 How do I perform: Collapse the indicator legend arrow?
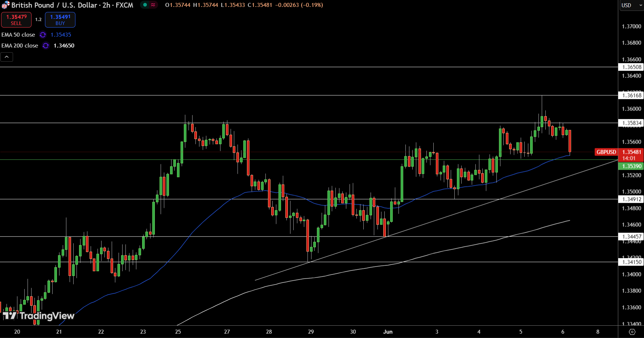pyautogui.click(x=7, y=57)
